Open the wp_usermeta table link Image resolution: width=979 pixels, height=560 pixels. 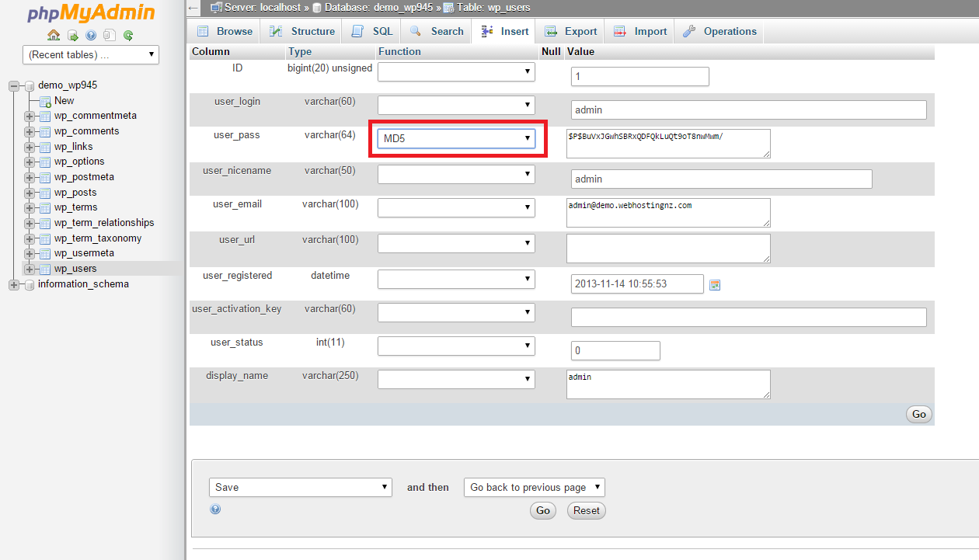(84, 253)
